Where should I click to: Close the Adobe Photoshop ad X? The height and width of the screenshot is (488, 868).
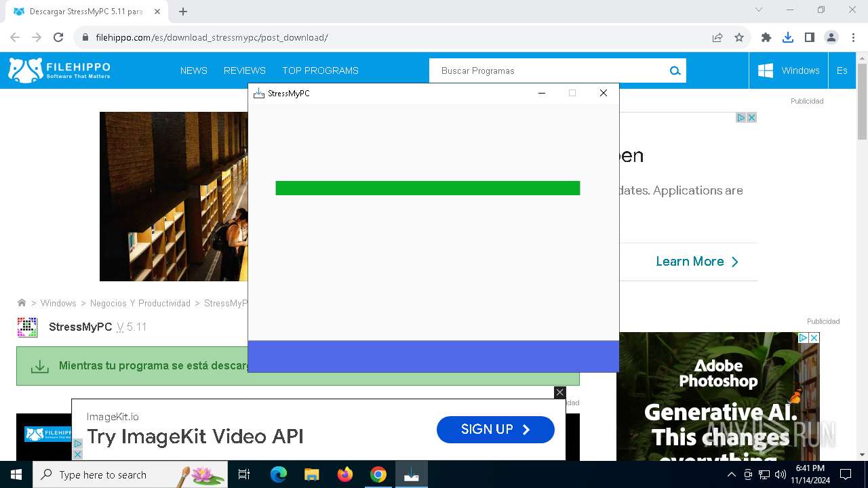814,338
